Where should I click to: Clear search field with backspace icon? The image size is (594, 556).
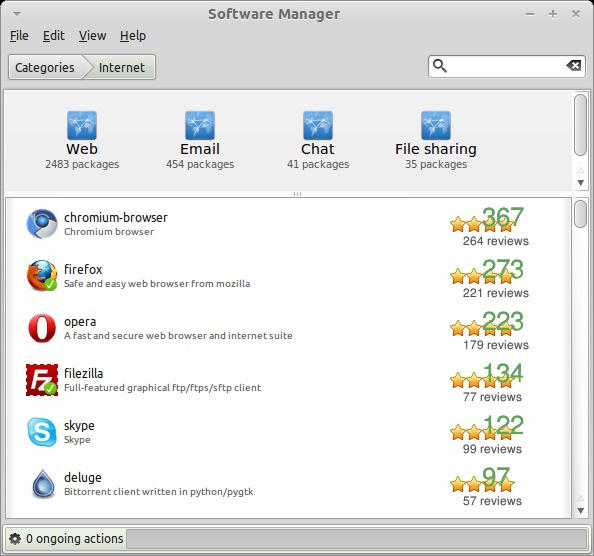tap(574, 66)
